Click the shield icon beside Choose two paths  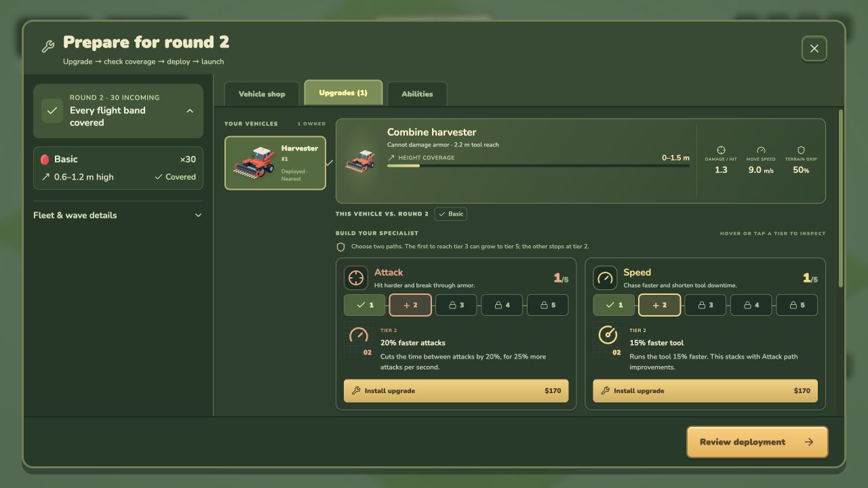(x=341, y=247)
